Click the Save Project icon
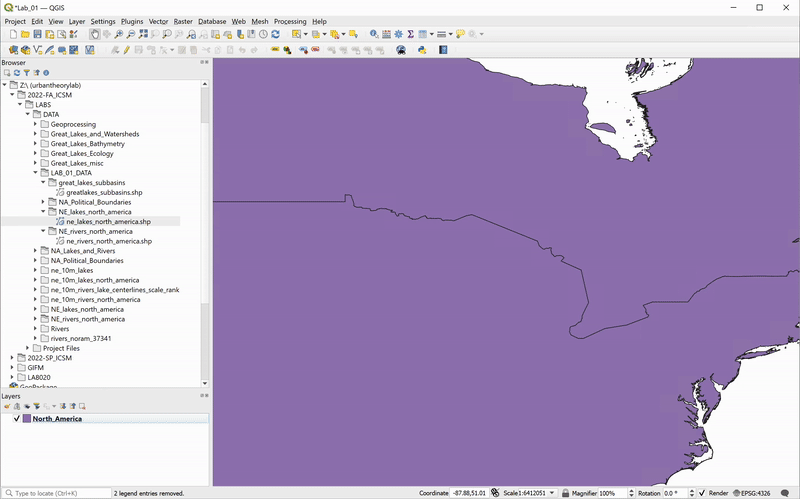 tap(37, 34)
